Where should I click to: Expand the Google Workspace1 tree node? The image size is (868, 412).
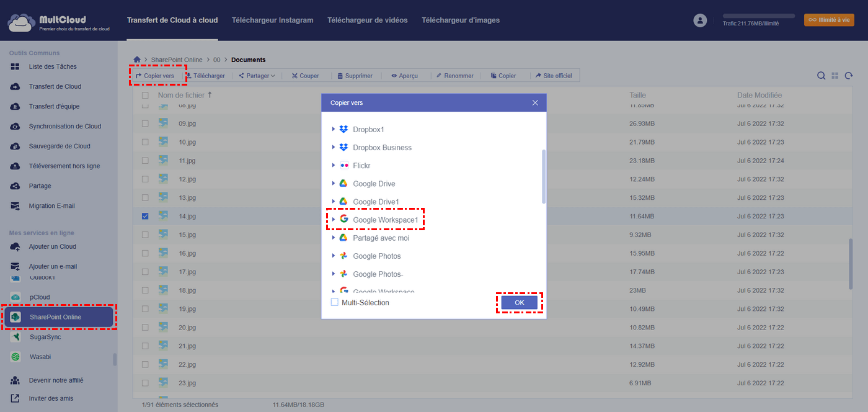pyautogui.click(x=334, y=219)
